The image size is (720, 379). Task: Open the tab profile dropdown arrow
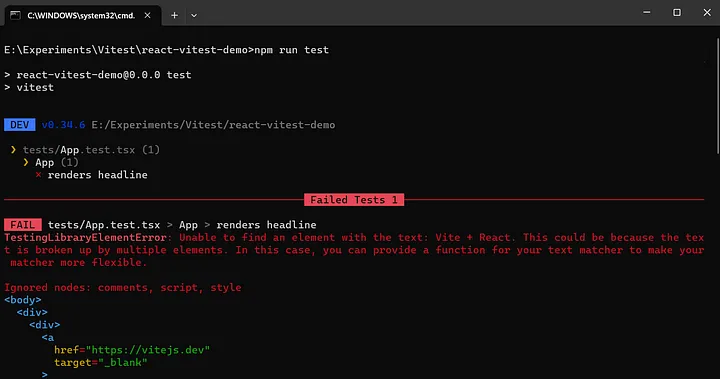coord(194,16)
